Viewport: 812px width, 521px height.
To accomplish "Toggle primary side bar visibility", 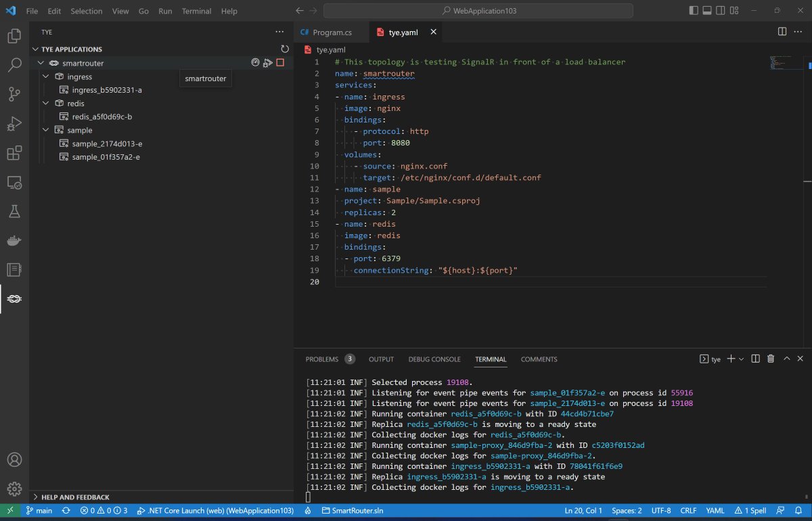I will 693,11.
